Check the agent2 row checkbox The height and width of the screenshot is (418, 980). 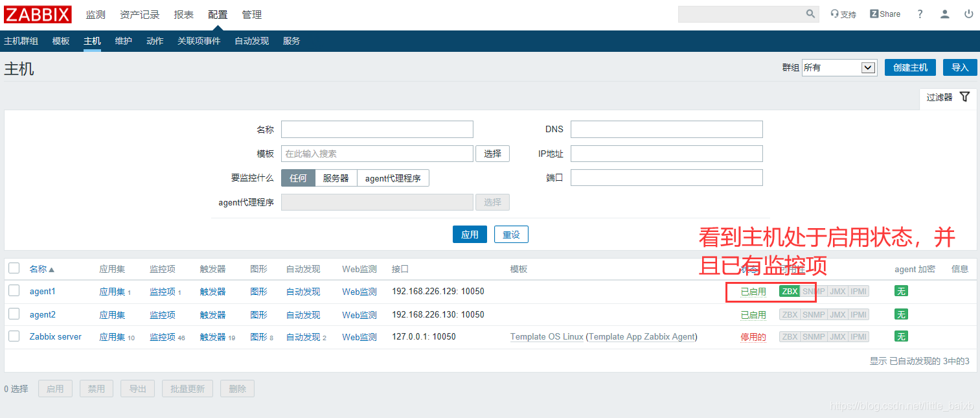click(x=14, y=314)
